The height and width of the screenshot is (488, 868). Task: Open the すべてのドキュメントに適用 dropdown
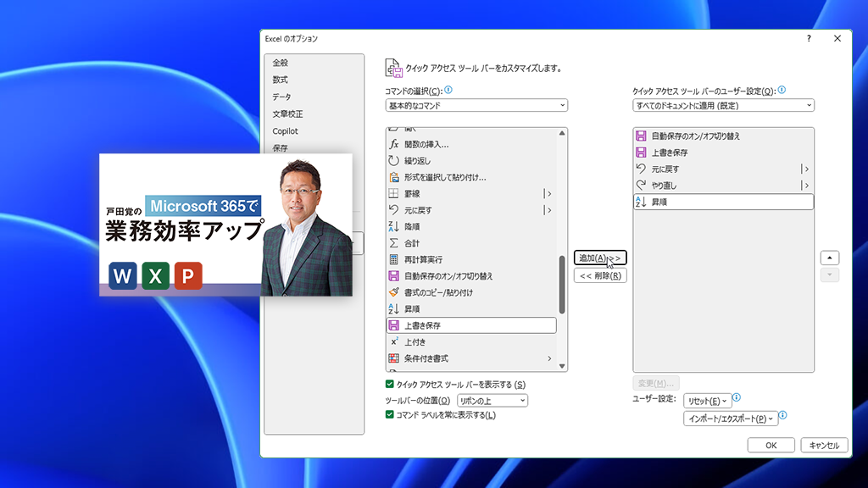pos(724,105)
